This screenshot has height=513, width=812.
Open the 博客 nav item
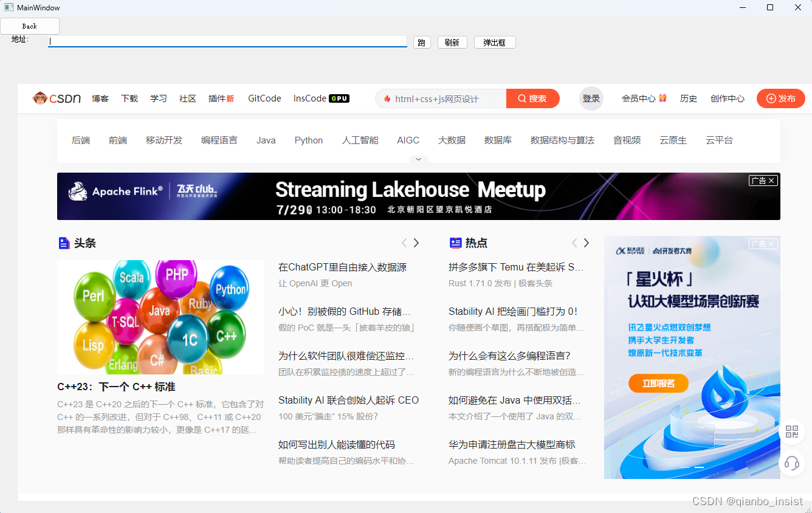tap(100, 98)
